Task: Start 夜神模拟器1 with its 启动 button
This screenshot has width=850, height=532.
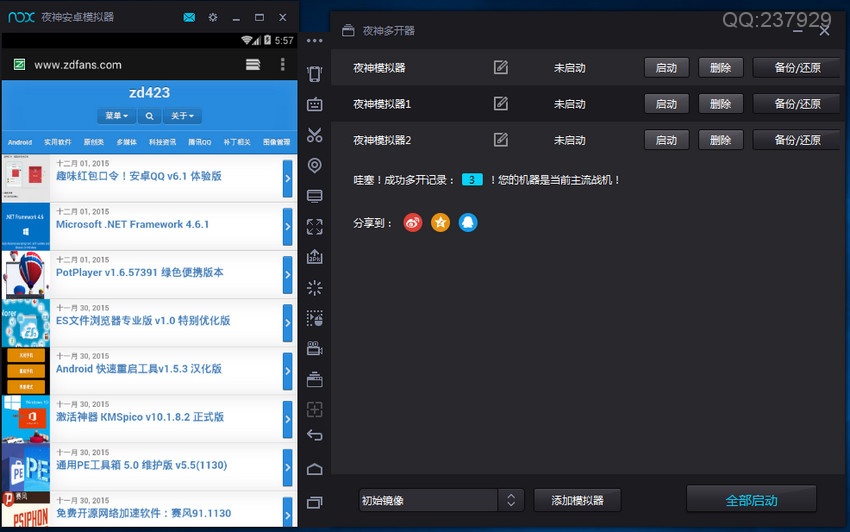Action: [666, 104]
